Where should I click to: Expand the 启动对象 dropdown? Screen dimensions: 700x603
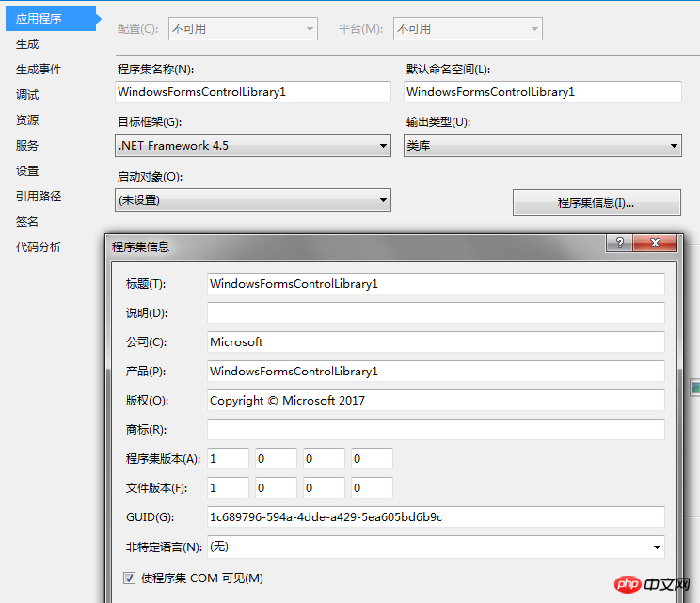(253, 200)
